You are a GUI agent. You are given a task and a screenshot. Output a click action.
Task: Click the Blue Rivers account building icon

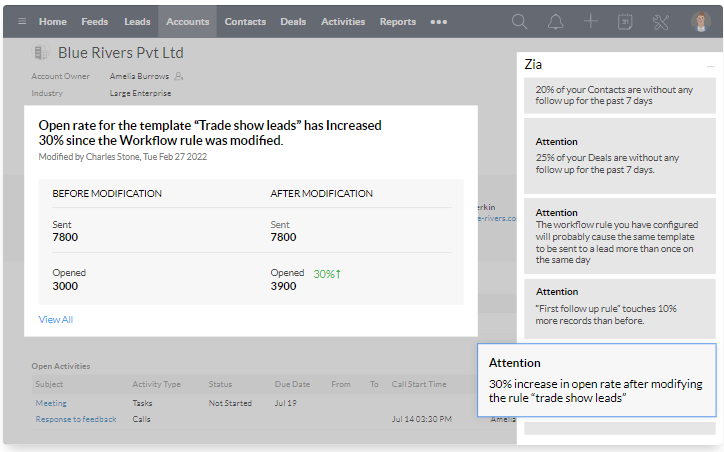click(41, 52)
